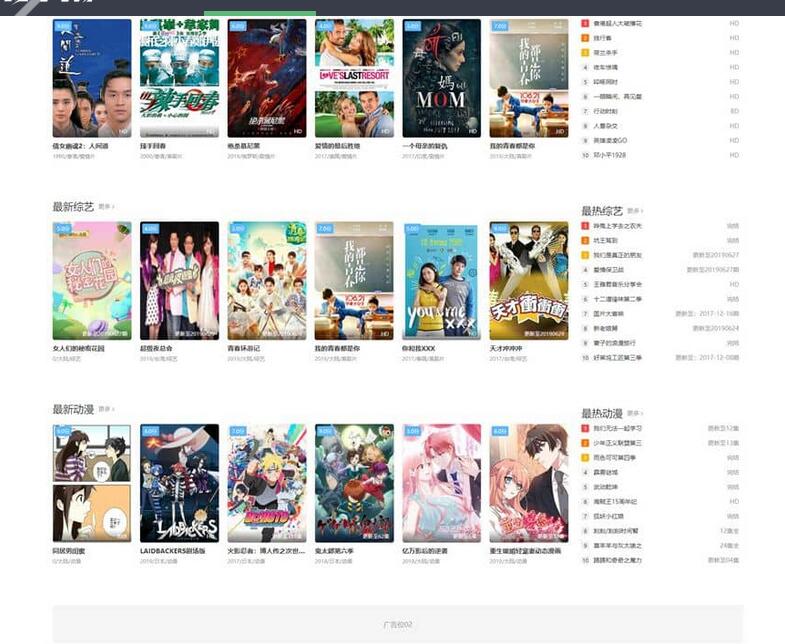The image size is (785, 644).
Task: Click 我们是真正的朋友 in 最热综艺 list
Action: point(618,255)
